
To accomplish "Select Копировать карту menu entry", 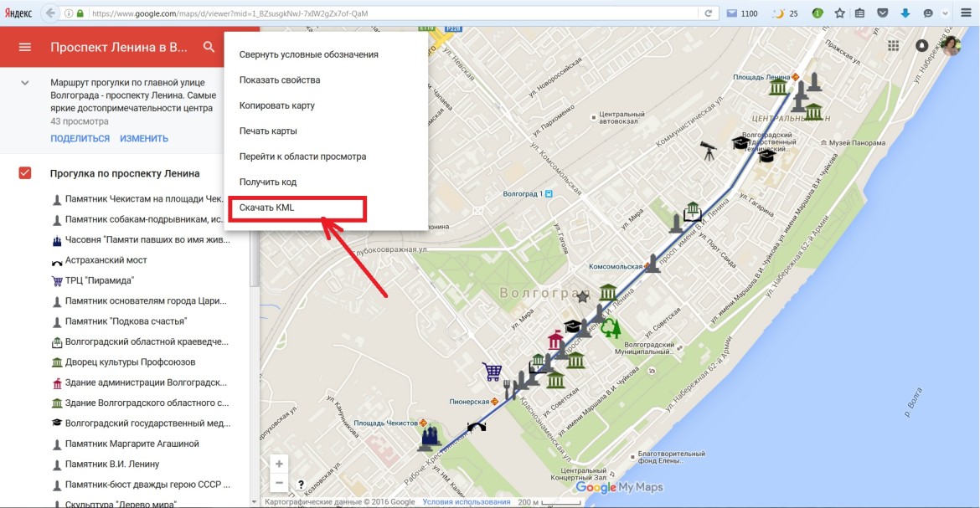I will (x=276, y=105).
